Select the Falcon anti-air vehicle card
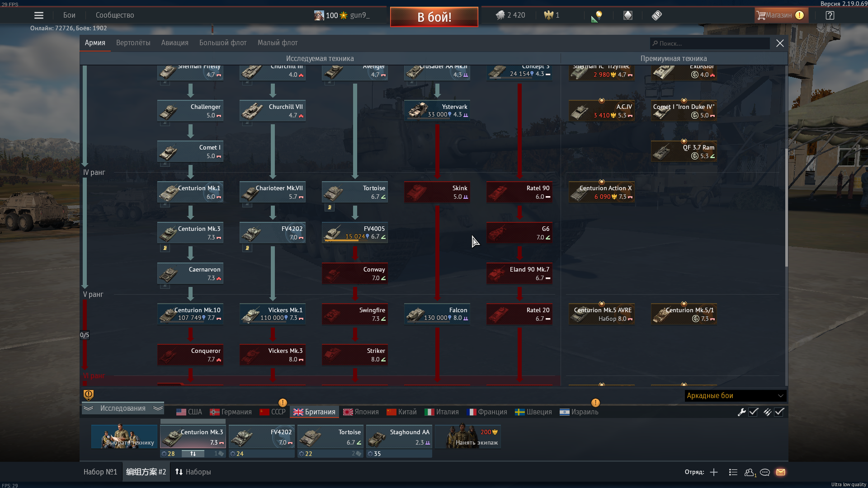The image size is (868, 488). [x=437, y=314]
